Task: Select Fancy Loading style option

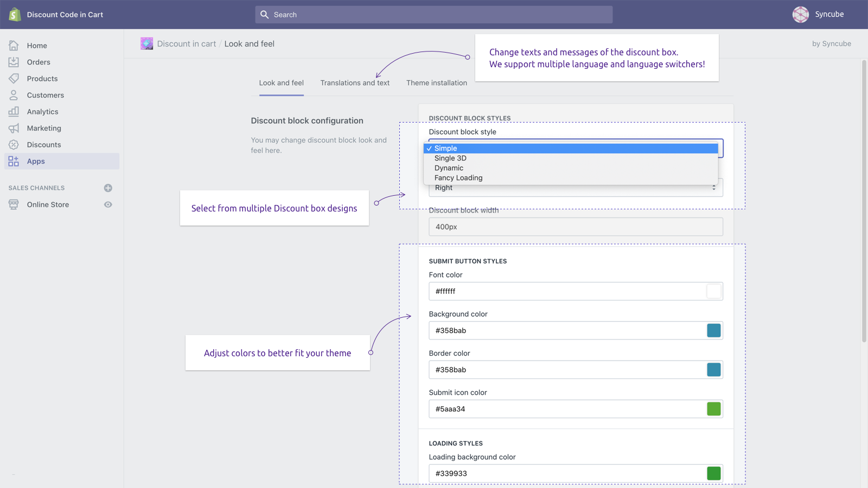Action: click(x=458, y=178)
